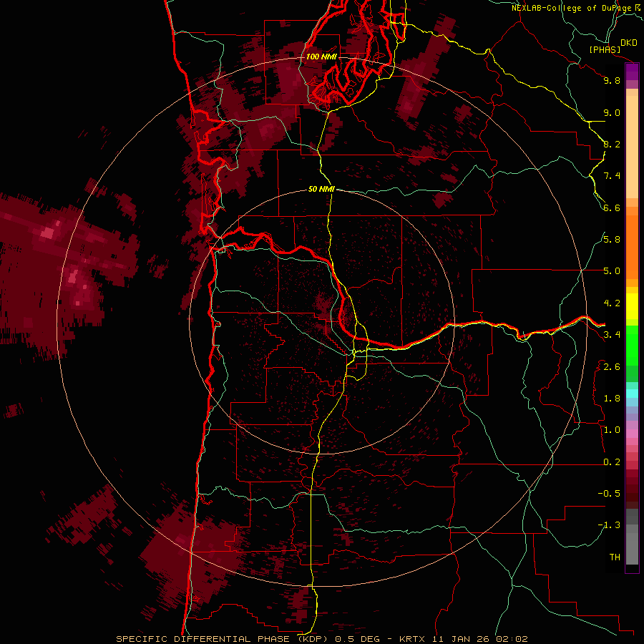Click the 9.0 legend value

tap(612, 112)
